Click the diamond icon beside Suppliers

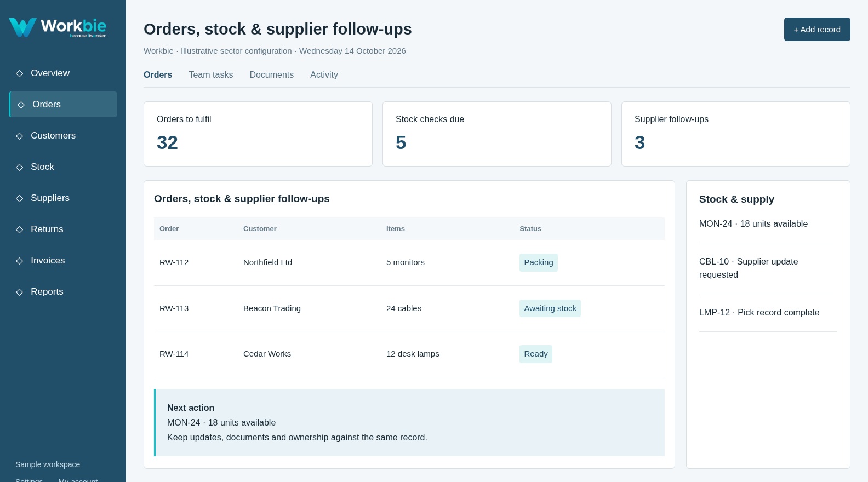pyautogui.click(x=20, y=198)
